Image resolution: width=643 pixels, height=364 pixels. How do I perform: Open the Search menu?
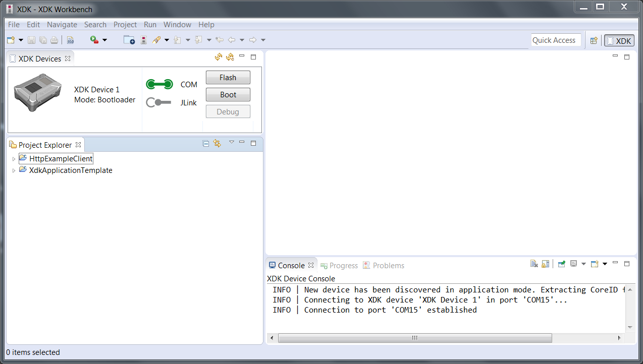(95, 24)
